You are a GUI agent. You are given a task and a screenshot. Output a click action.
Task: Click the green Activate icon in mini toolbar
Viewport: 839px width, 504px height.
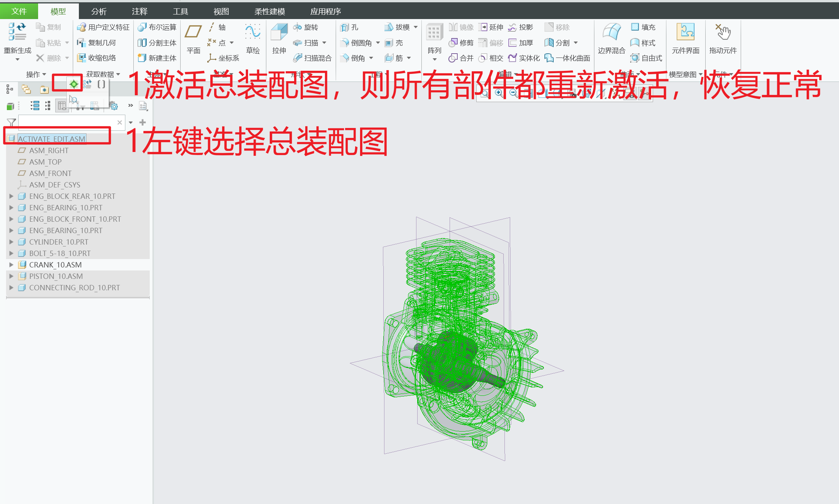(74, 84)
